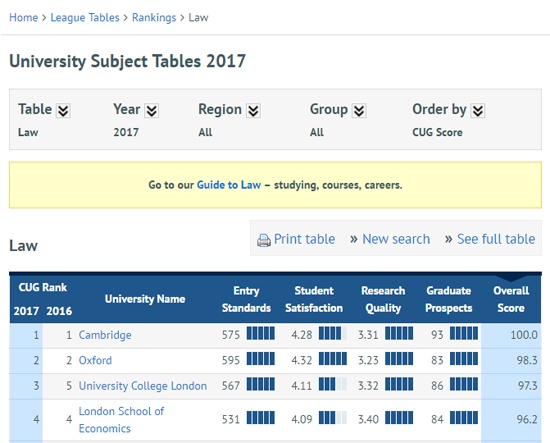Click the University Subject Tables 2017 heading
The height and width of the screenshot is (443, 550).
click(x=127, y=61)
